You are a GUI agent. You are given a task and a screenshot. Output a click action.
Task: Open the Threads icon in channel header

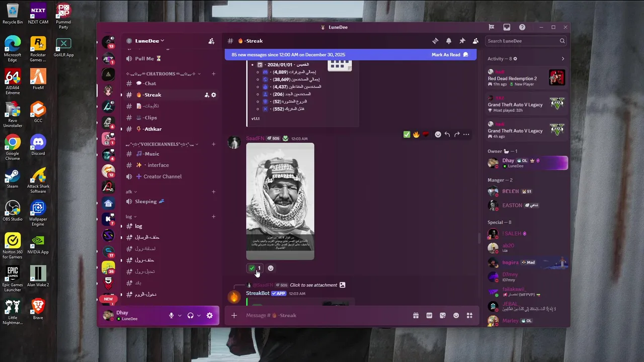[x=435, y=41]
